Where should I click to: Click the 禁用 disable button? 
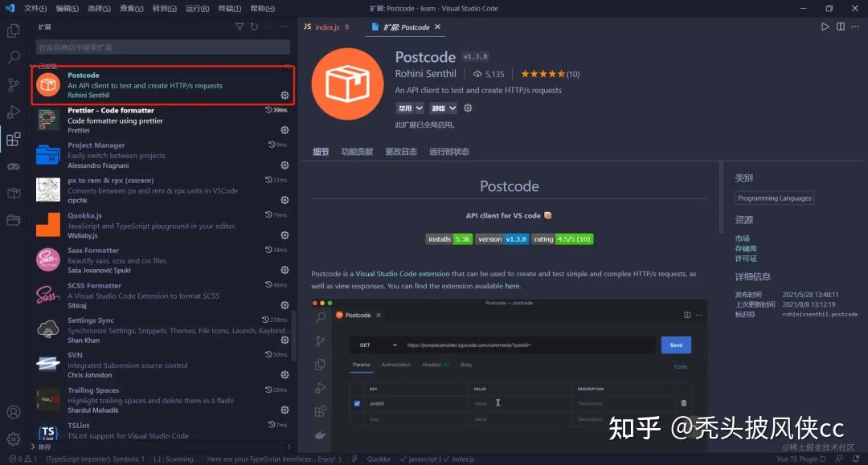pos(404,108)
